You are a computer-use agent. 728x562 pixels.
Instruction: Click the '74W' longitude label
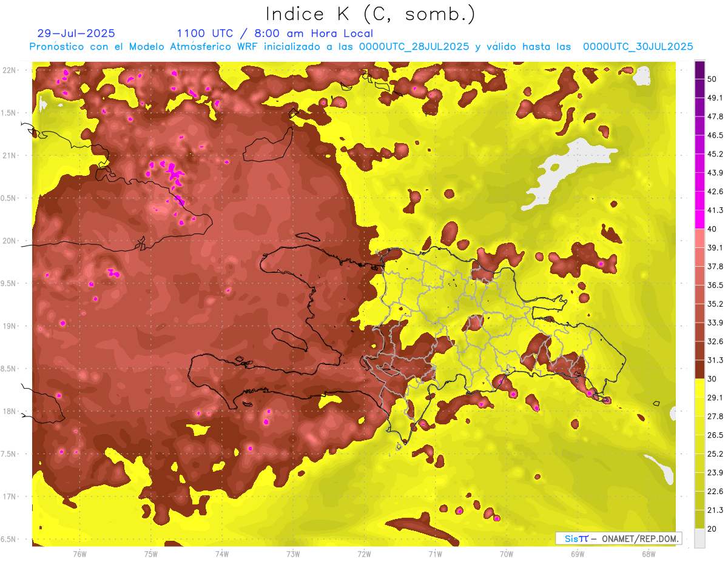click(222, 554)
